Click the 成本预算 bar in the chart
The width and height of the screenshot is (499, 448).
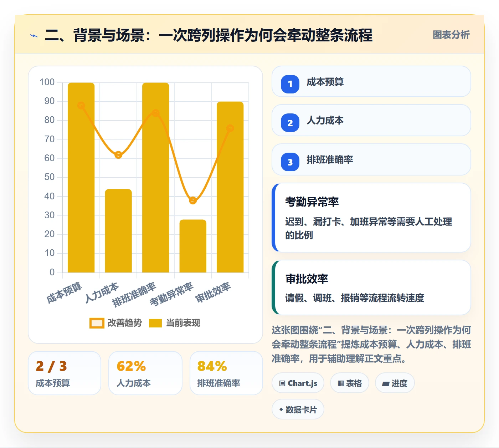(x=81, y=178)
